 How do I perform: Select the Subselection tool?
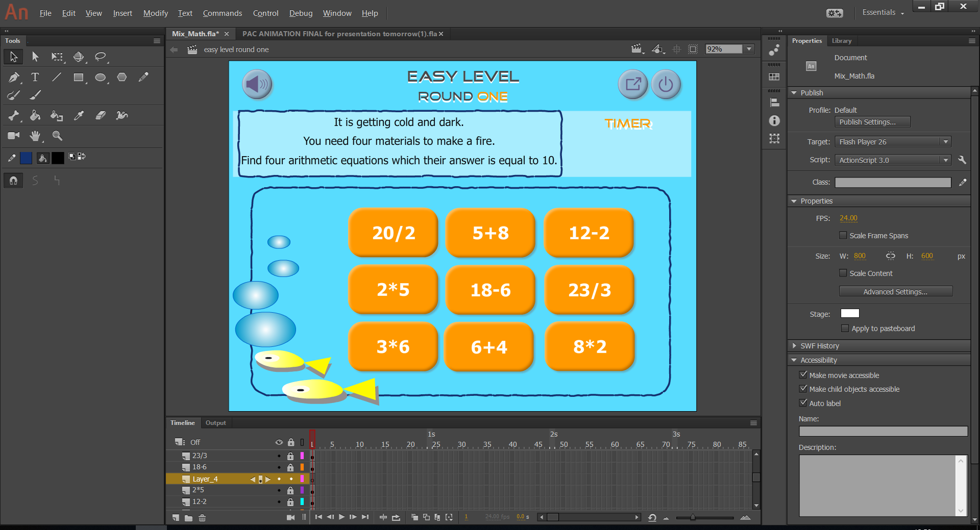tap(35, 57)
